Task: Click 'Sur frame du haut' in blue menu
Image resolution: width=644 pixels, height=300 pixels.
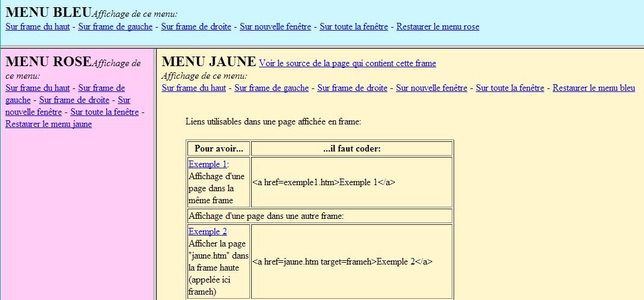Action: (37, 26)
